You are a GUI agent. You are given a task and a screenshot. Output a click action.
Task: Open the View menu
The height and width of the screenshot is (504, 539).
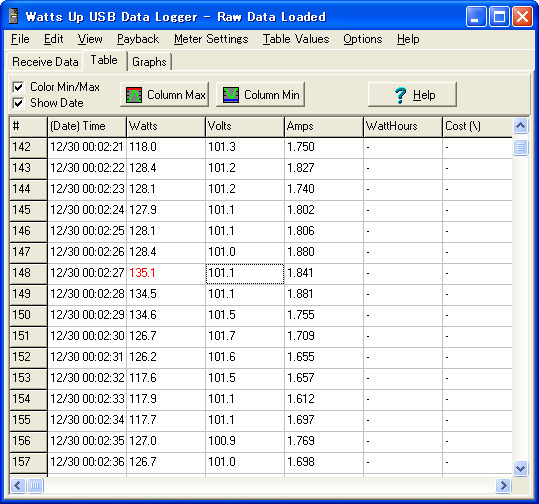(x=90, y=39)
